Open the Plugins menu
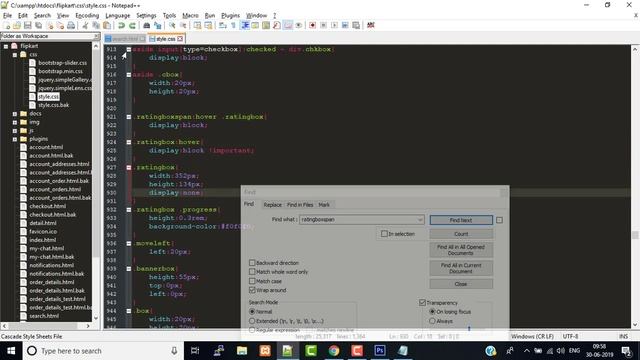 [x=230, y=16]
